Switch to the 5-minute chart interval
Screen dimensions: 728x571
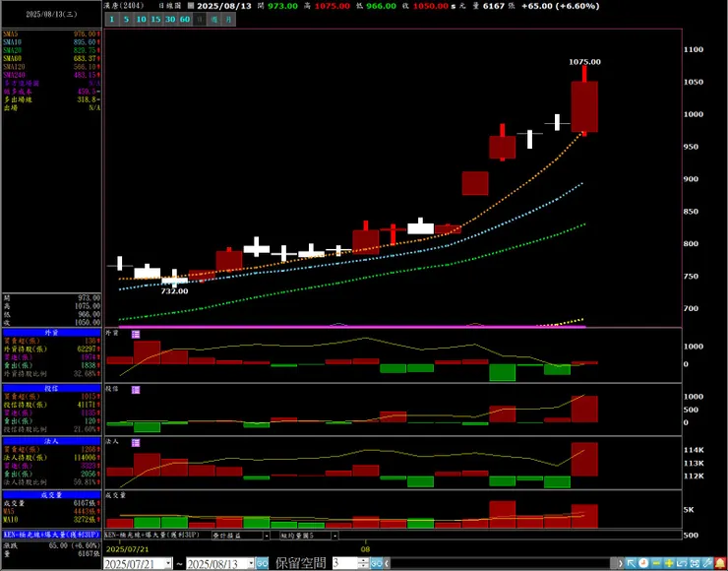tap(127, 19)
